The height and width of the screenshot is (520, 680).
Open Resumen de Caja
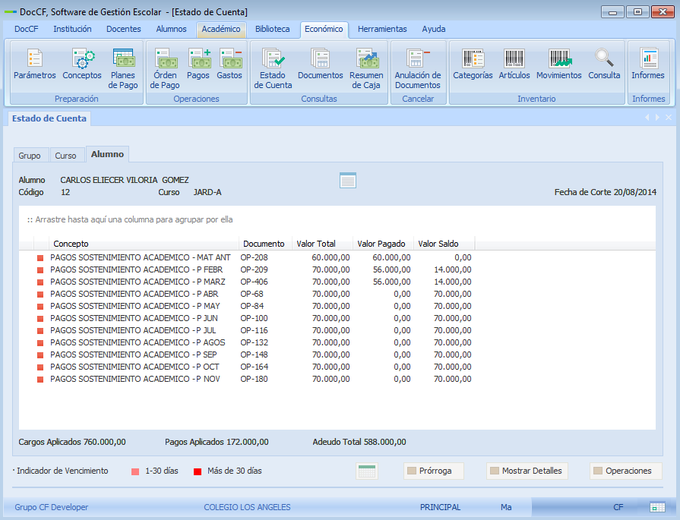(366, 69)
